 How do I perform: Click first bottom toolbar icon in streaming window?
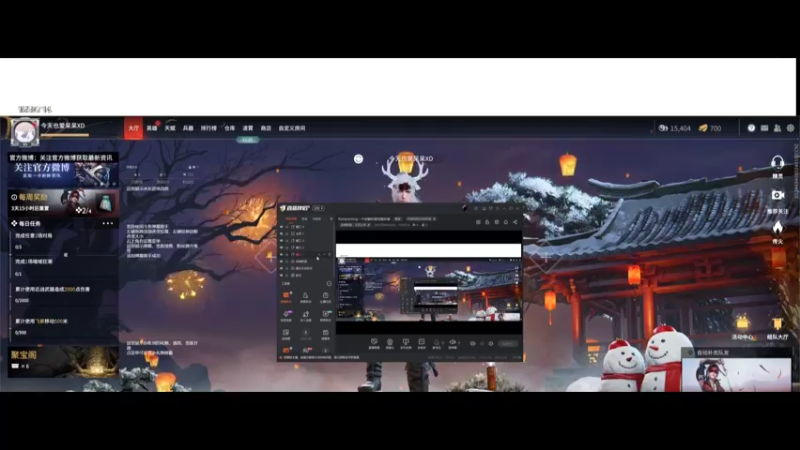[374, 342]
